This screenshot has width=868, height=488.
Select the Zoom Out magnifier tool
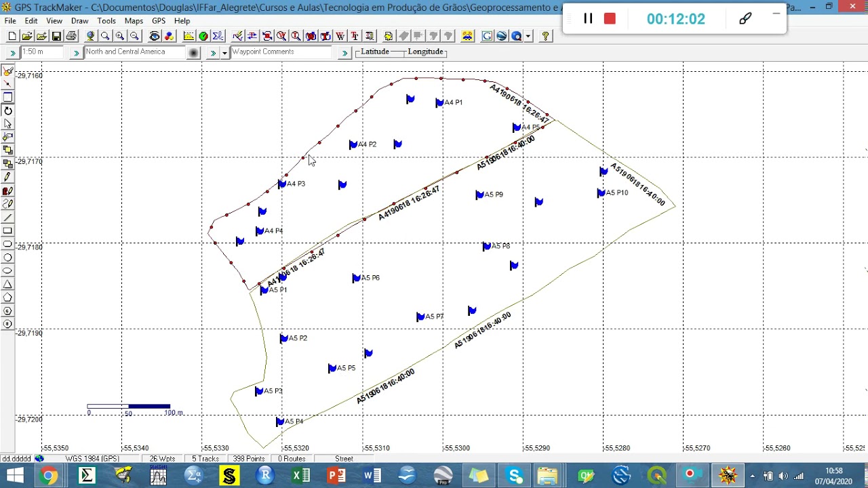click(x=134, y=36)
